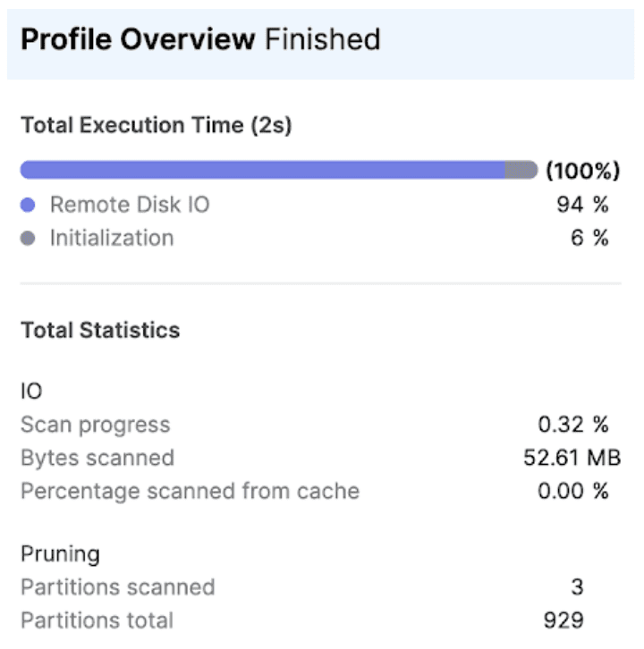Select the Remote Disk IO label
This screenshot has height=649, width=644.
[x=130, y=205]
